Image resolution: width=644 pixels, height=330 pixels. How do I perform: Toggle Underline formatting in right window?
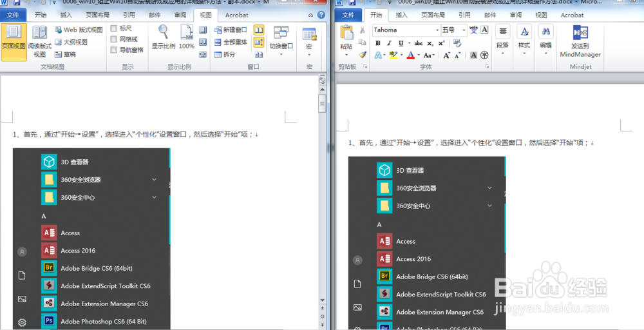click(x=401, y=43)
